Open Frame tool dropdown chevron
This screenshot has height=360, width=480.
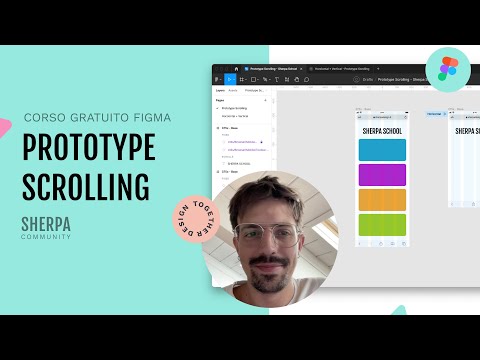click(246, 80)
